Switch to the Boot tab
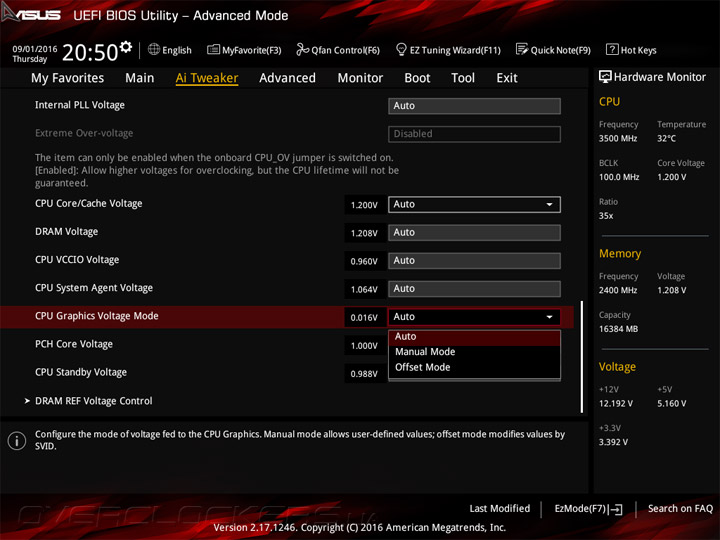 point(417,78)
